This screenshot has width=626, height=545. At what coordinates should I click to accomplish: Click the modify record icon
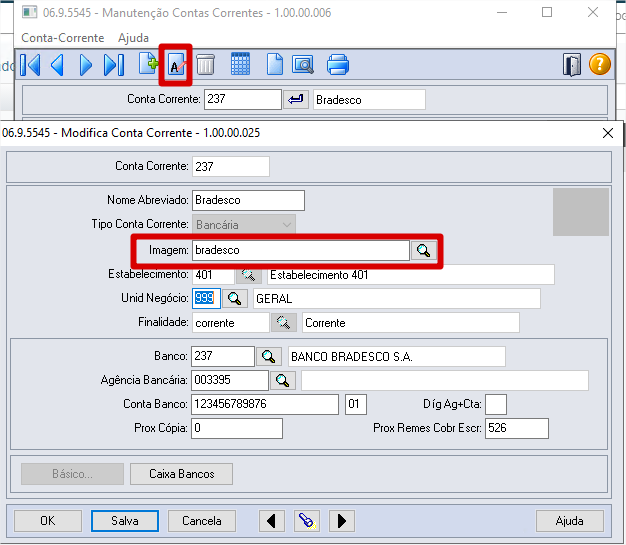[x=176, y=66]
